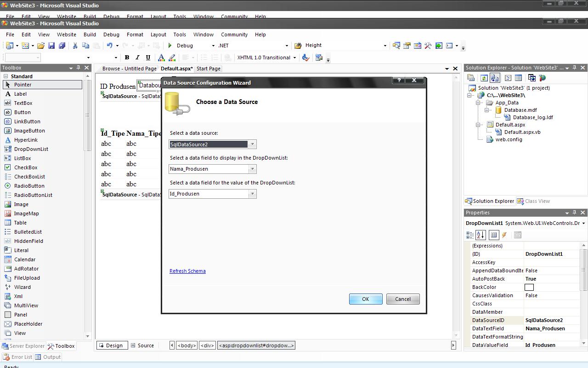This screenshot has width=588, height=368.
Task: Switch to the Source view tab
Action: 142,345
